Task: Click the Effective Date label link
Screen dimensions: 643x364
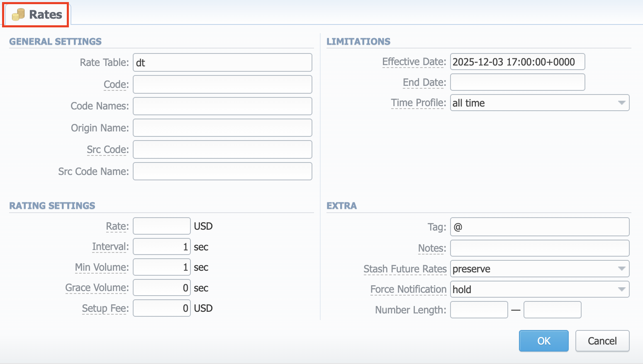Action: point(413,61)
